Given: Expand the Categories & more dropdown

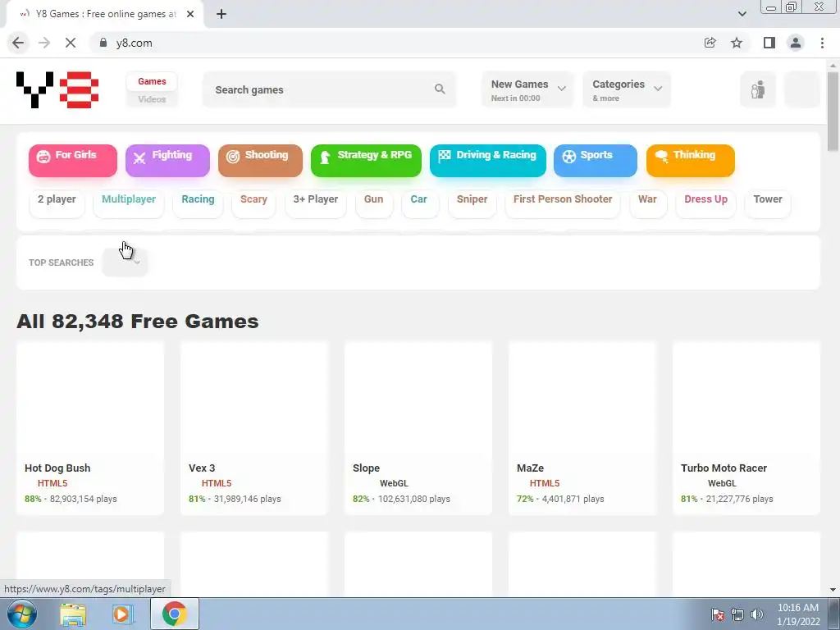Looking at the screenshot, I should 627,89.
